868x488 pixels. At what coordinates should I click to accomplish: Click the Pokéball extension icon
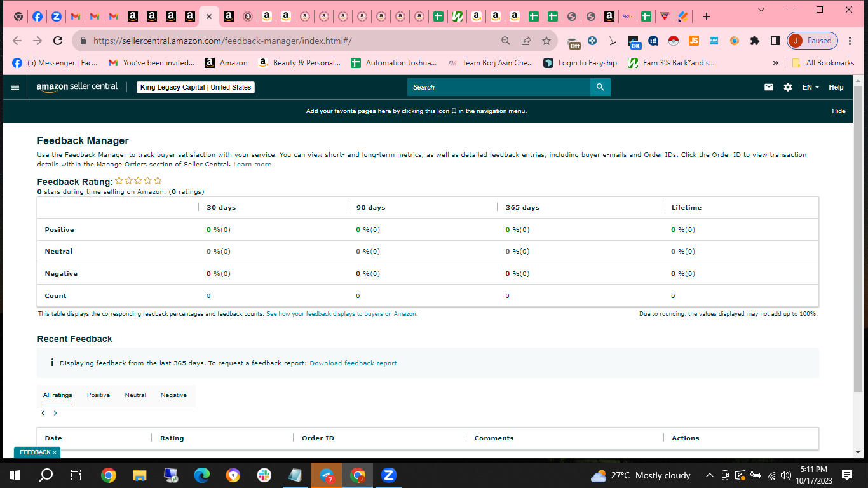(674, 41)
